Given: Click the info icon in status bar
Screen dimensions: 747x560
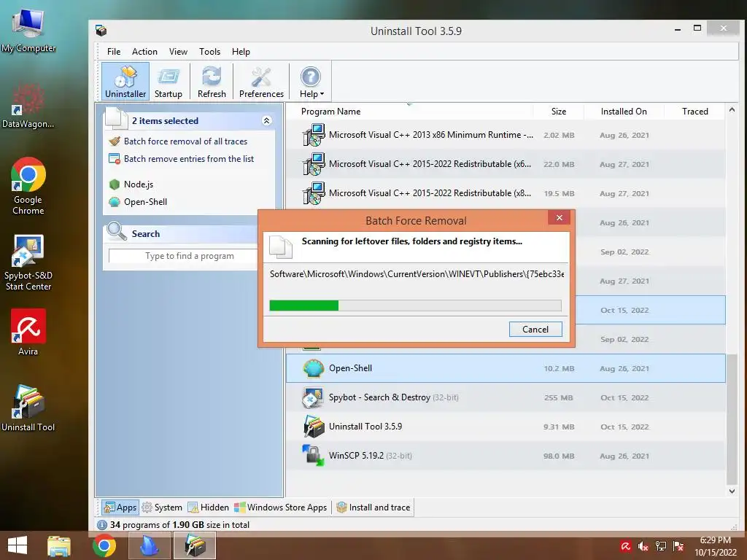Looking at the screenshot, I should click(102, 525).
